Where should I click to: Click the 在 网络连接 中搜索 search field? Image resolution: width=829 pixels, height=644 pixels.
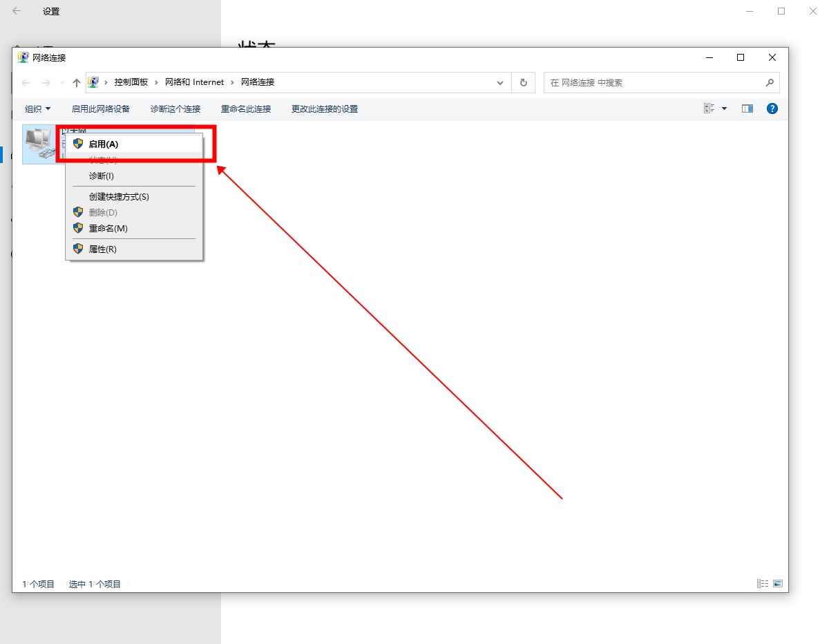[653, 83]
